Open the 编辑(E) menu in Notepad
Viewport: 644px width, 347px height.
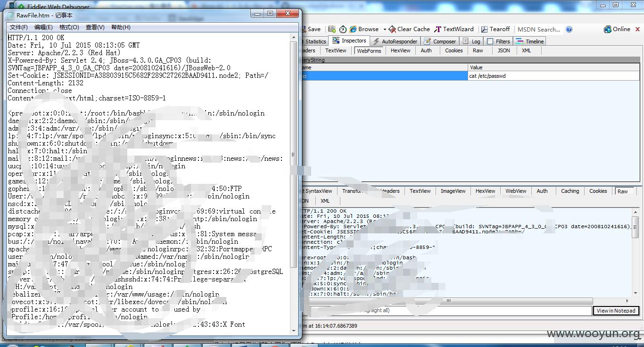(43, 27)
